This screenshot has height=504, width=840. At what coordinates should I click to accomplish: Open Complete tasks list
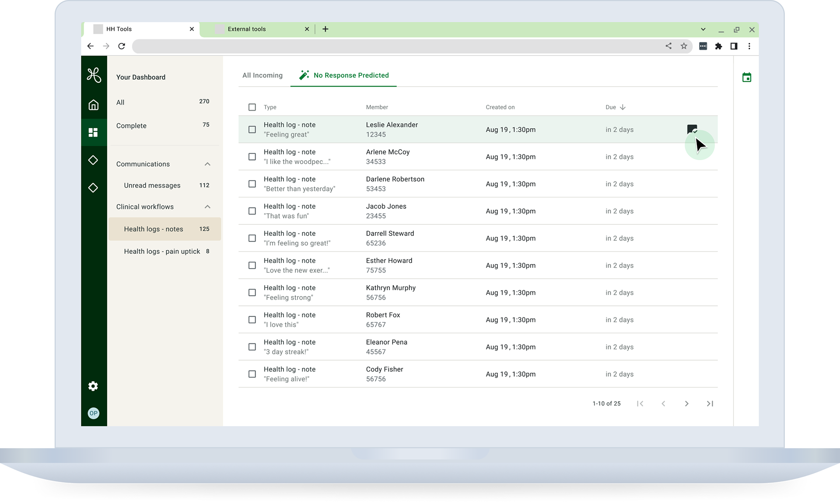coord(163,126)
